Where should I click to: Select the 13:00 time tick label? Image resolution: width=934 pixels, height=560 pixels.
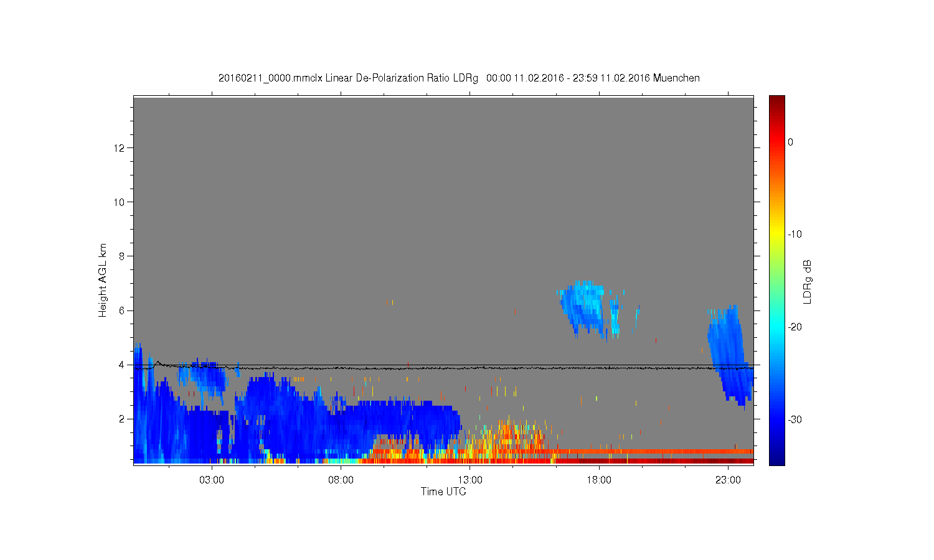[470, 480]
